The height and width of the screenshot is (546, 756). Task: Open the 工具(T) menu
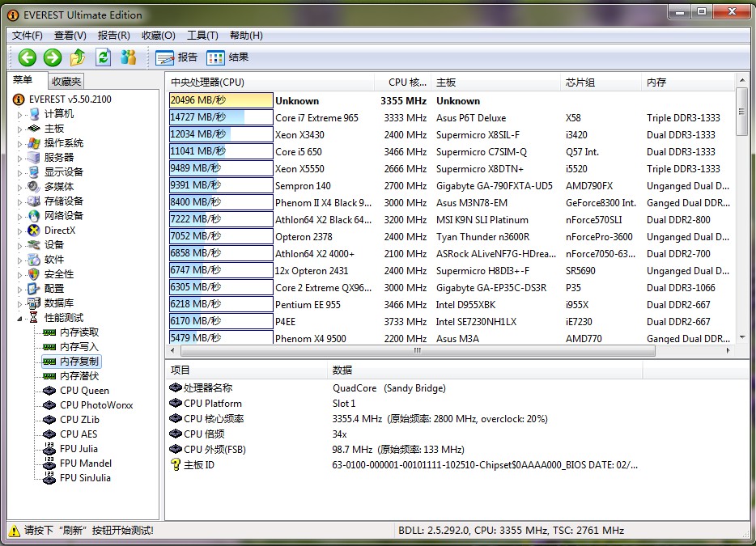(x=202, y=36)
